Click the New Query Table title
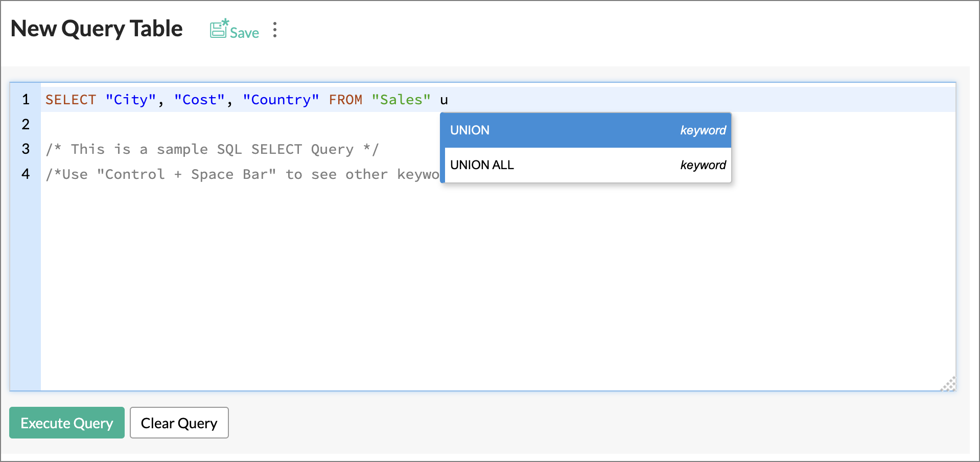 97,29
